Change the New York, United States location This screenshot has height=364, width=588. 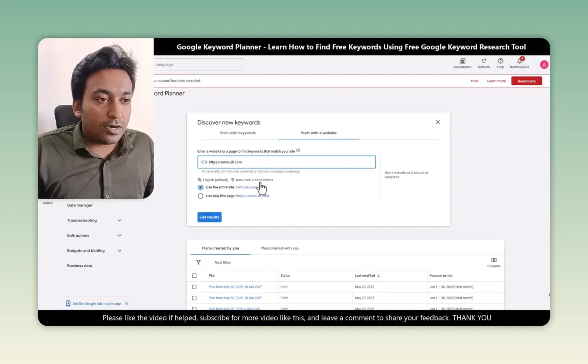click(x=252, y=180)
